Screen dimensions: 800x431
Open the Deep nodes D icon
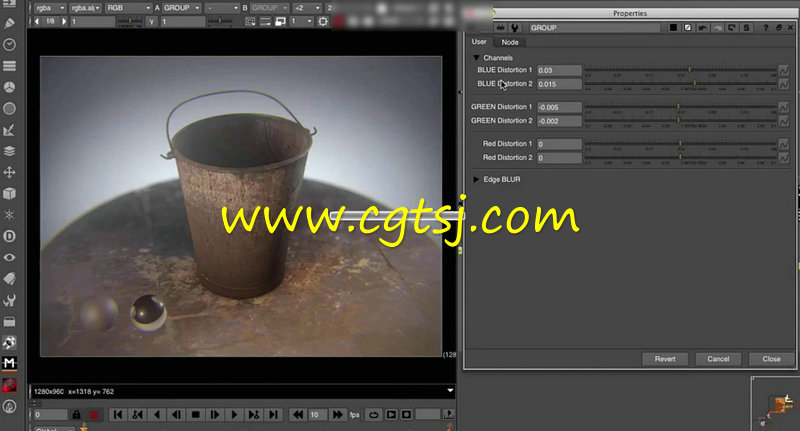click(x=9, y=236)
